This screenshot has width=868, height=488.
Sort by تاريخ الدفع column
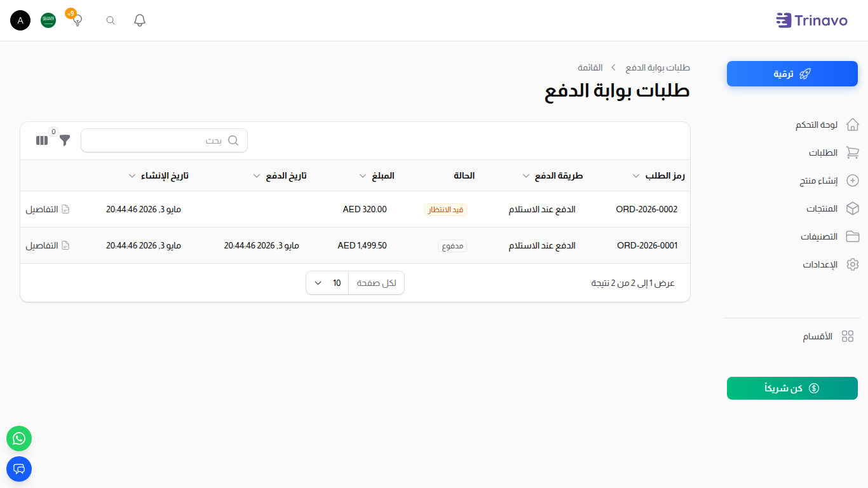click(x=280, y=175)
